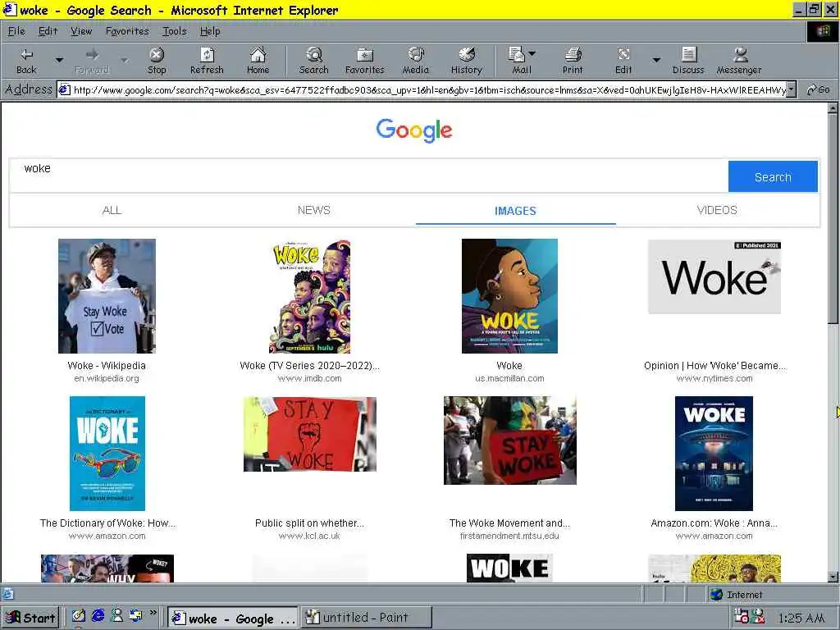This screenshot has height=630, width=840.
Task: Print the page with Print icon
Action: coord(573,61)
